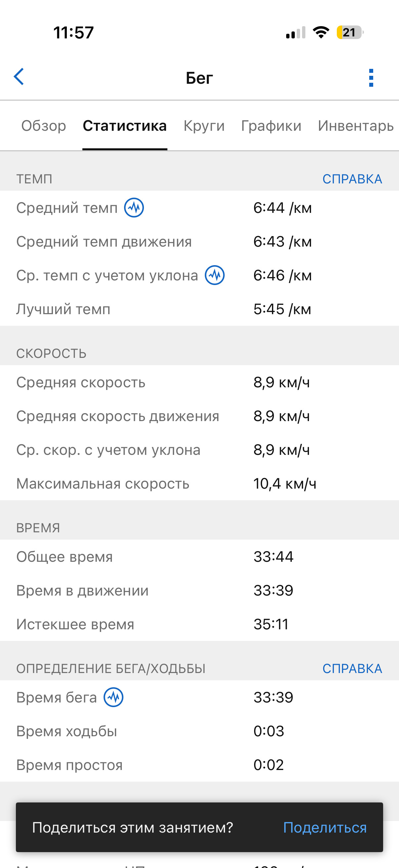The width and height of the screenshot is (399, 868).
Task: Tap the Wi-Fi icon in status bar
Action: 321,32
